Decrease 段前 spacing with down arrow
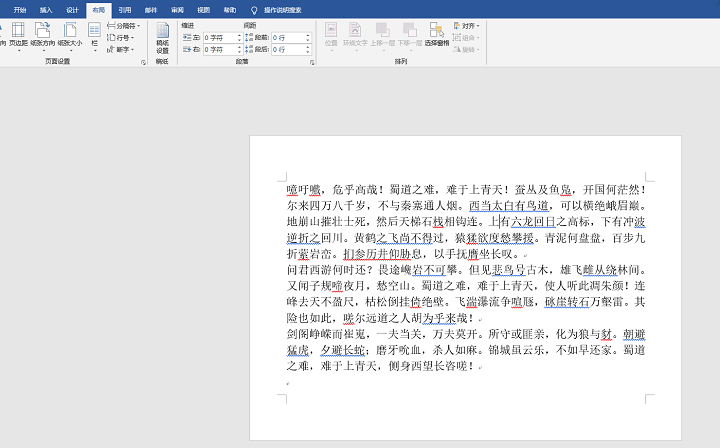This screenshot has width=720, height=448. [x=308, y=40]
